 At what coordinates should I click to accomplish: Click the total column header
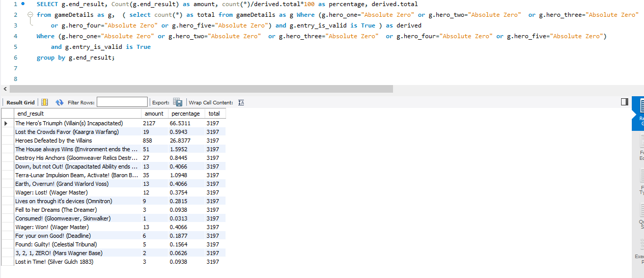[x=214, y=114]
